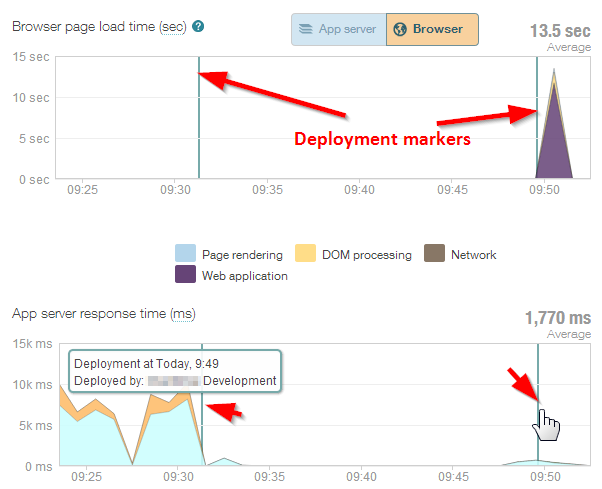Switch to the App server view
Viewport: 602px width, 489px height.
coord(339,30)
